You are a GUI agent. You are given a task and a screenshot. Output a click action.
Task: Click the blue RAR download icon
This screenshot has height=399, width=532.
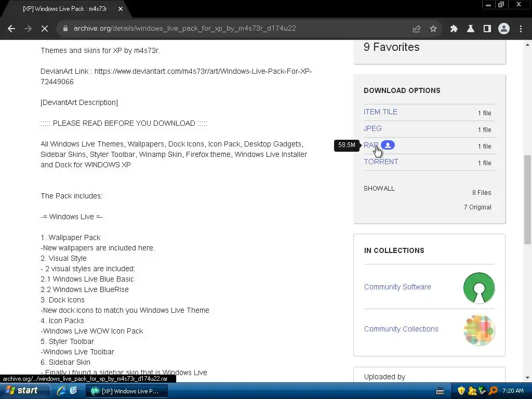388,145
